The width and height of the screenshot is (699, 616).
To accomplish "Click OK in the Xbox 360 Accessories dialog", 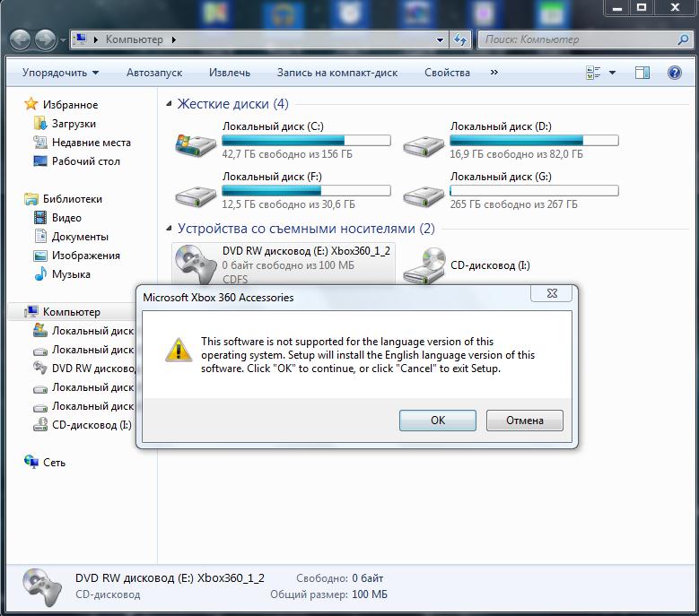I will (x=438, y=421).
